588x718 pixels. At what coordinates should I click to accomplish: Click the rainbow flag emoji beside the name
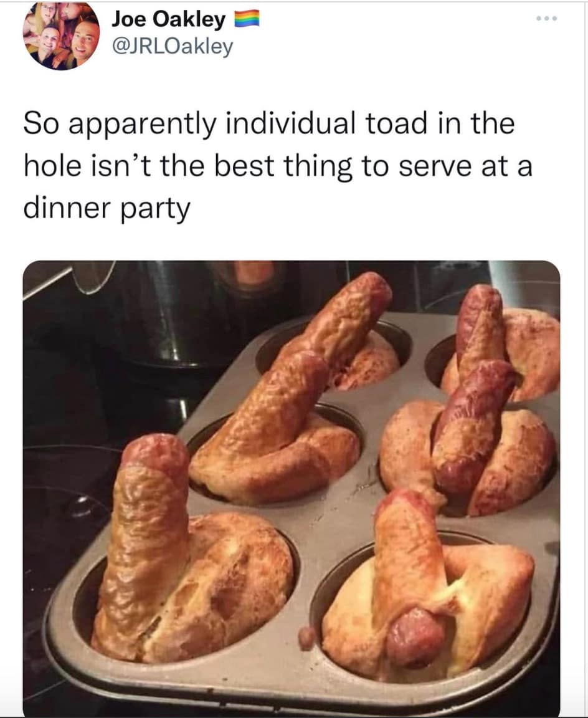[247, 19]
